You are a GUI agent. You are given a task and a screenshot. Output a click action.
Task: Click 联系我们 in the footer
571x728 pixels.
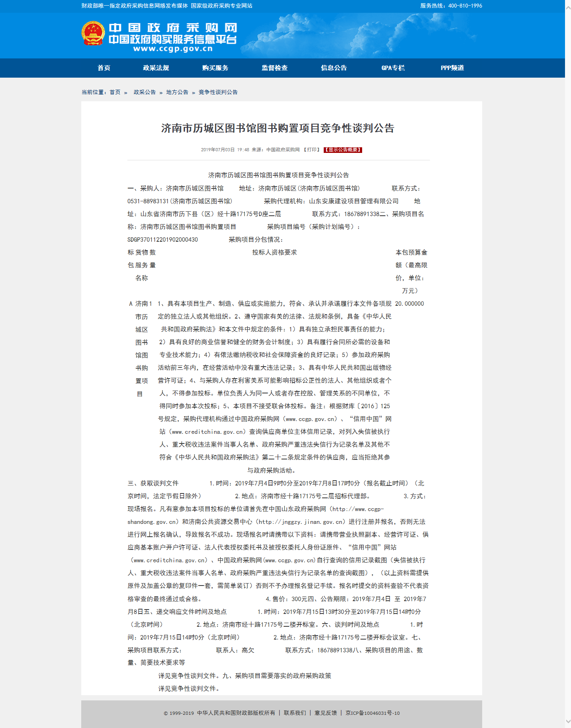tap(295, 713)
